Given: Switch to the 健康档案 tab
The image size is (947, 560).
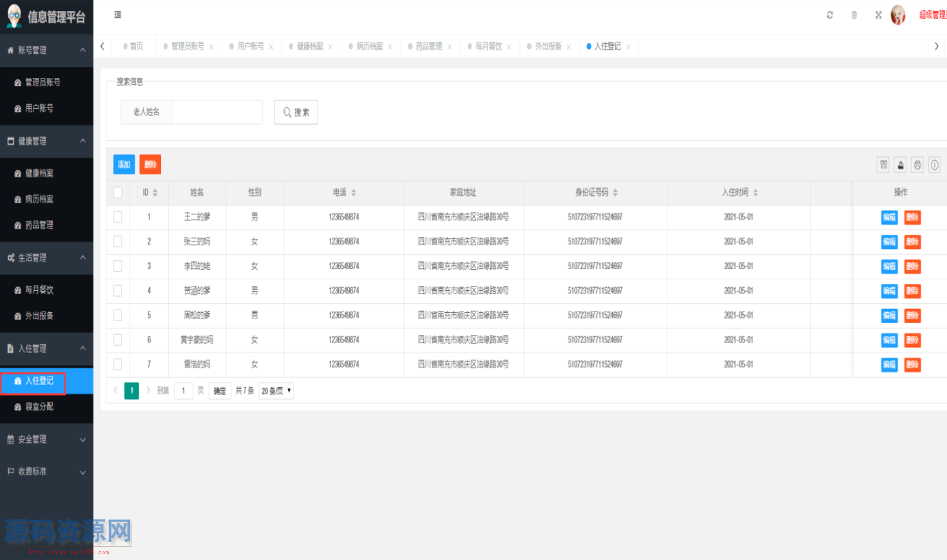Looking at the screenshot, I should (x=310, y=46).
